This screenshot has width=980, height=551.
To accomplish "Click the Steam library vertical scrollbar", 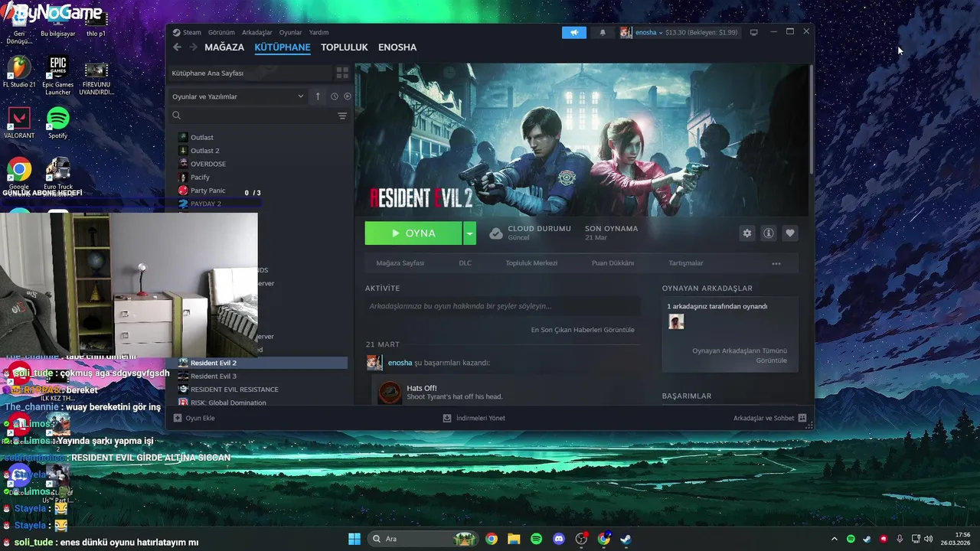I will (x=811, y=119).
